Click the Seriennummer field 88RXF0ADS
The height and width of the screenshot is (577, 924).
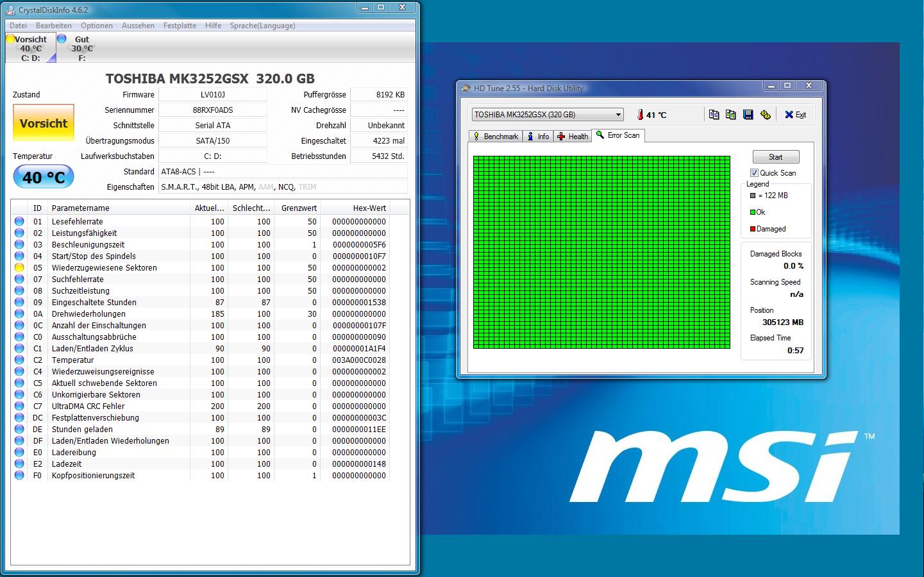(x=213, y=110)
